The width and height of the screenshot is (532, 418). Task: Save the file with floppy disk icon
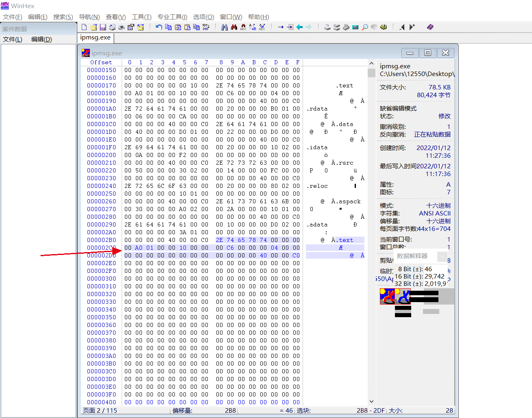(x=103, y=27)
